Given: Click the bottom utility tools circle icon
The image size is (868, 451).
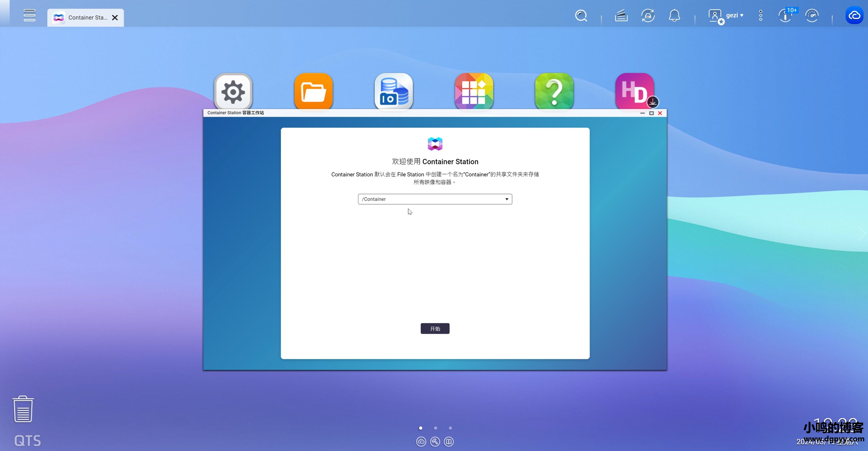Looking at the screenshot, I should click(435, 442).
